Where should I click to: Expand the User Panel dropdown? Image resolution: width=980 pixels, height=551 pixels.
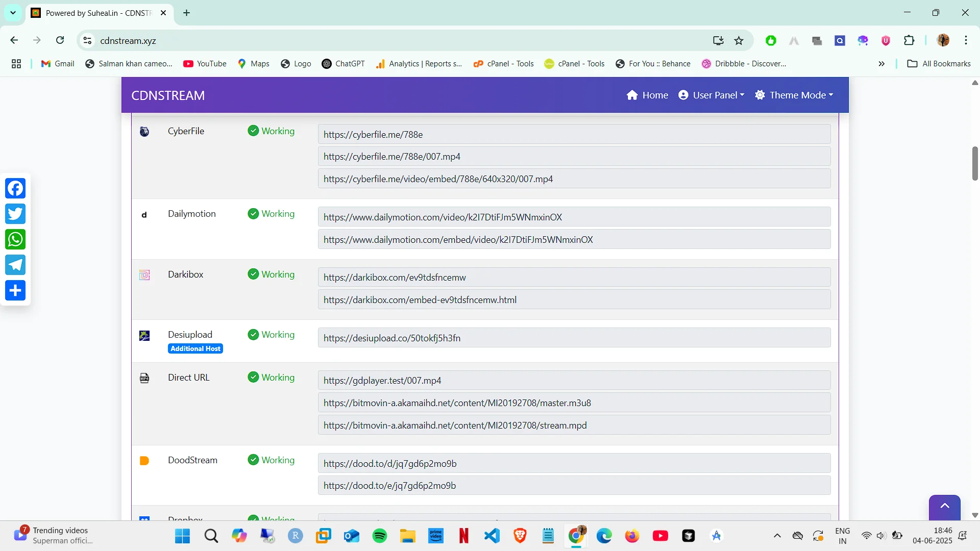[x=712, y=95]
